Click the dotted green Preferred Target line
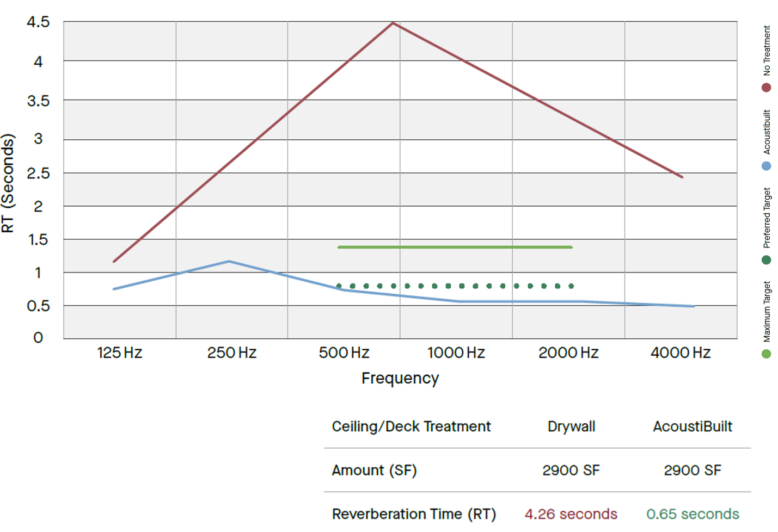This screenshot has width=778, height=532. pyautogui.click(x=455, y=286)
